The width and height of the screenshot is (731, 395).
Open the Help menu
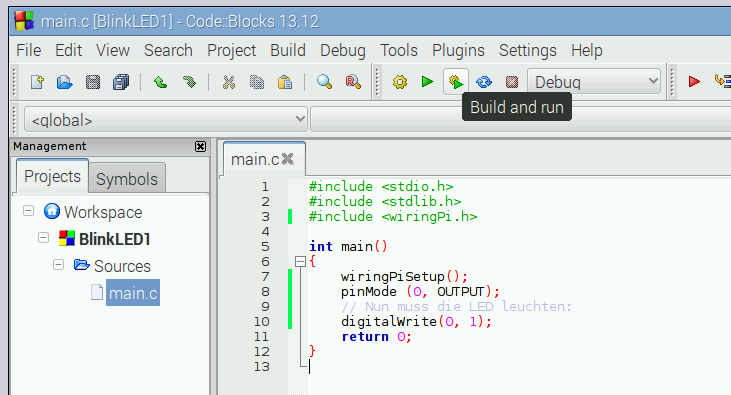point(587,50)
